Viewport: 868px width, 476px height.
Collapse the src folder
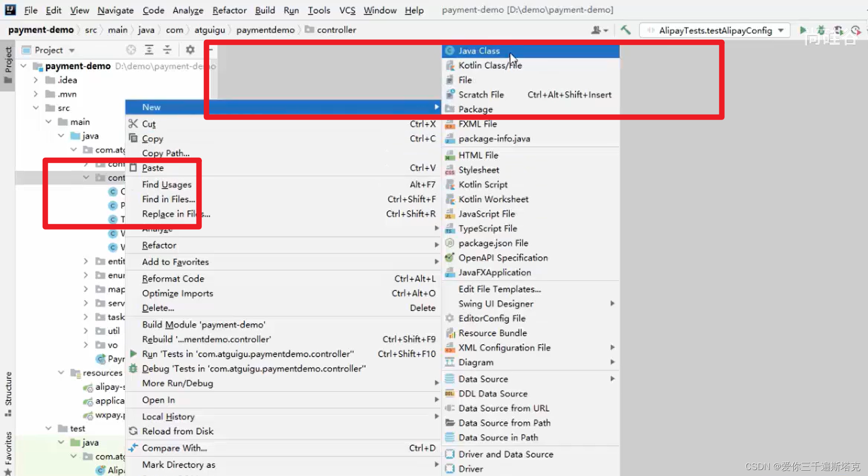click(x=36, y=108)
